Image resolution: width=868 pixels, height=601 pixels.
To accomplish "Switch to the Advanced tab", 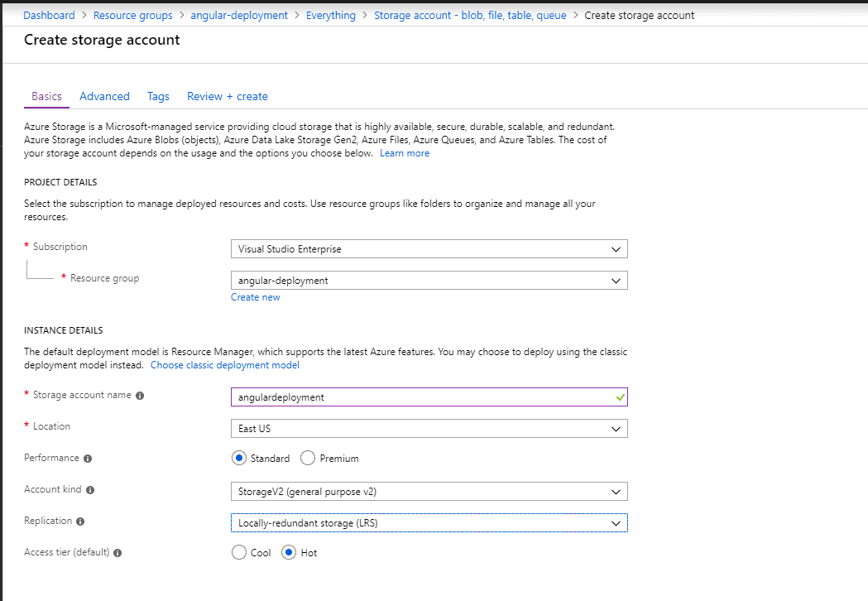I will (x=104, y=96).
